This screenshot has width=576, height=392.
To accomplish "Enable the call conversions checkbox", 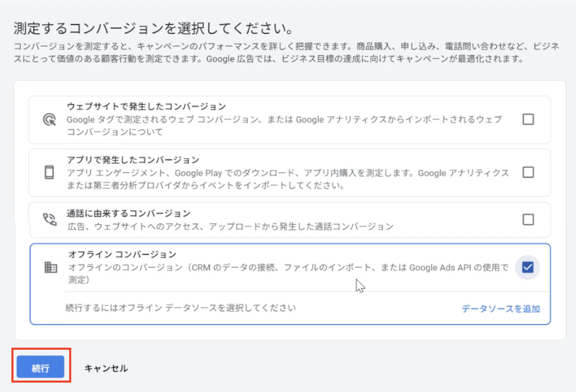I will [528, 220].
